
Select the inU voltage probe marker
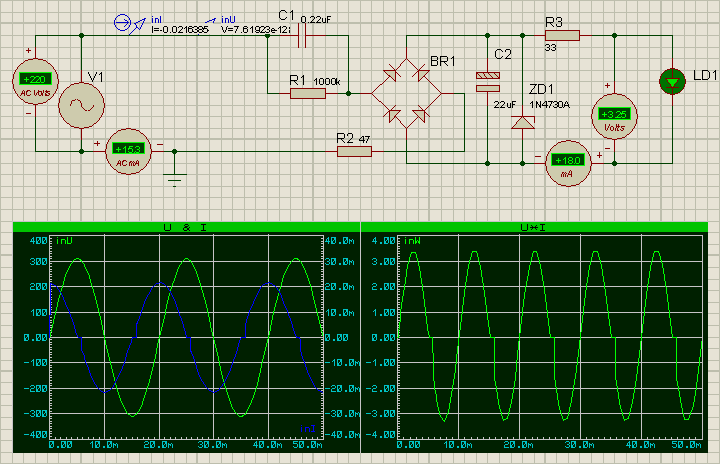pyautogui.click(x=212, y=20)
